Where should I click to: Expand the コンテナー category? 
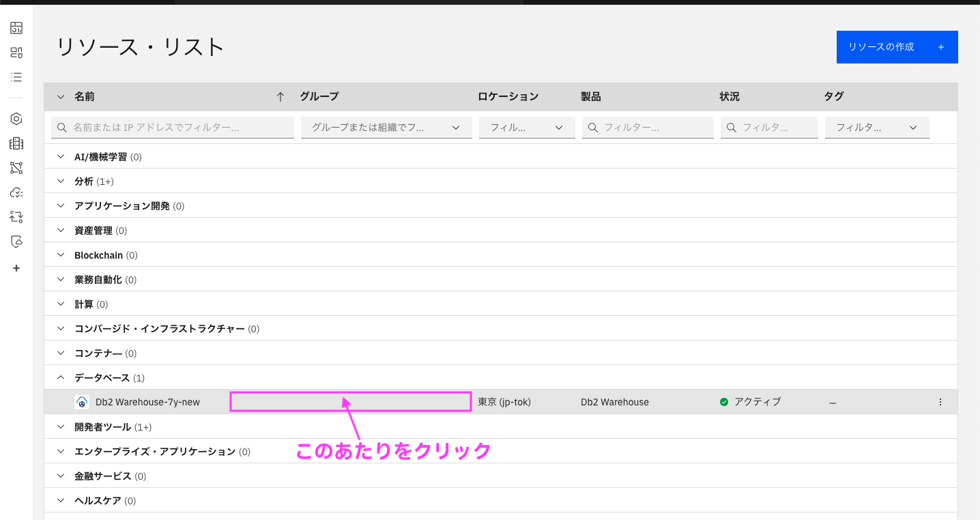(60, 353)
